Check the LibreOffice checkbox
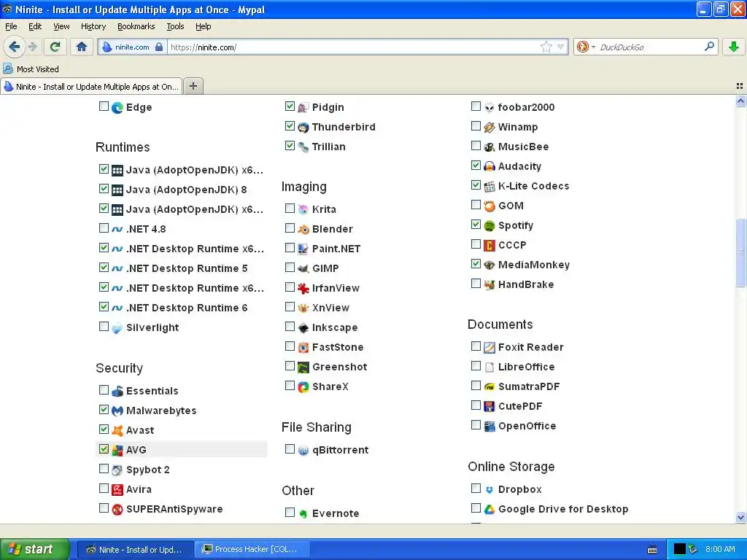The image size is (747, 560). tap(476, 366)
